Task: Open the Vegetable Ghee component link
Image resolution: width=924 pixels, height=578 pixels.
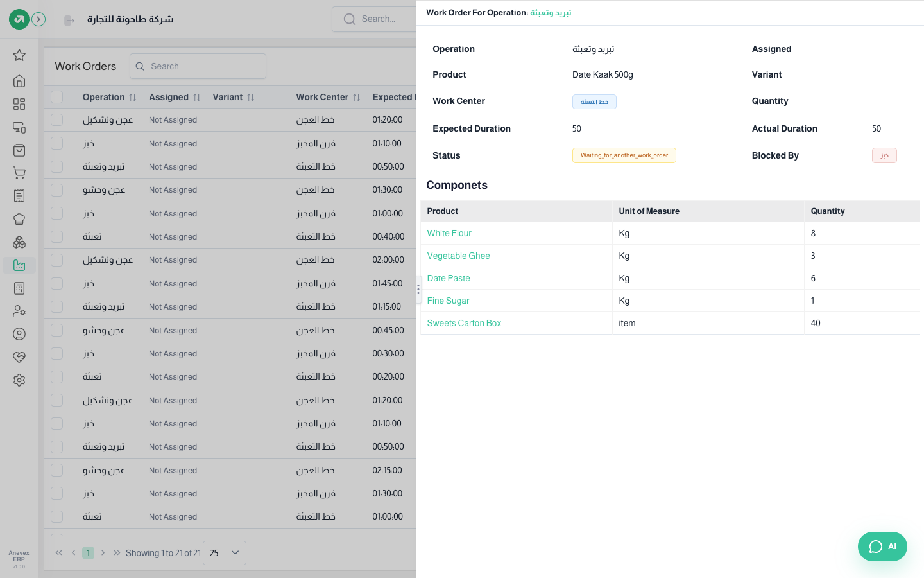Action: coord(459,256)
